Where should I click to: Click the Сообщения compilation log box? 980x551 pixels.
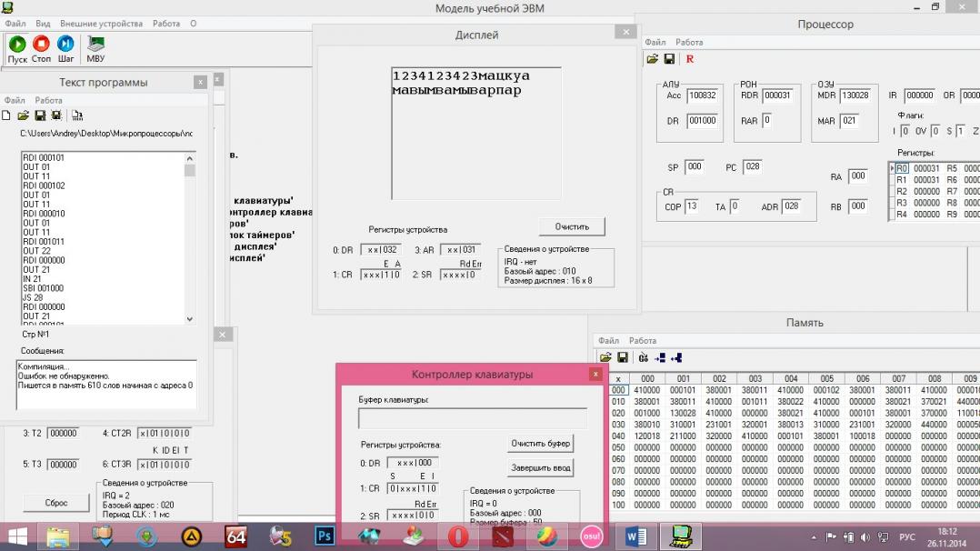pos(106,385)
